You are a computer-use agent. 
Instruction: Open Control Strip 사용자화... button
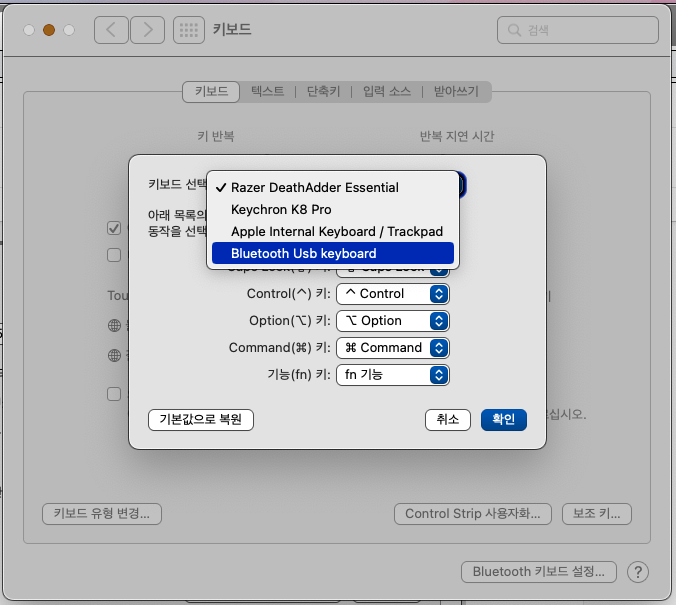[x=473, y=514]
